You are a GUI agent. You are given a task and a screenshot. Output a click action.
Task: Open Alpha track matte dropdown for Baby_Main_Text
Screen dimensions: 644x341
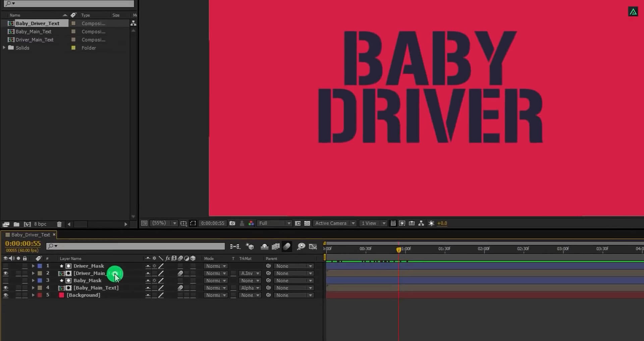250,288
